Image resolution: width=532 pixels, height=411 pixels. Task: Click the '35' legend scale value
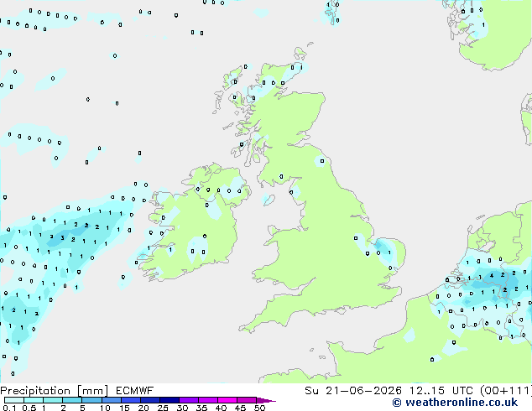pyautogui.click(x=201, y=408)
